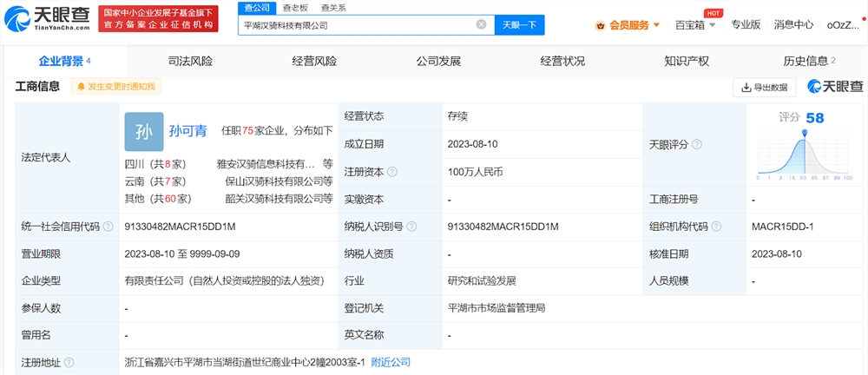Viewport: 868px width, 375px height.
Task: Click help icon beside 纳税人识别号
Action: tap(411, 227)
